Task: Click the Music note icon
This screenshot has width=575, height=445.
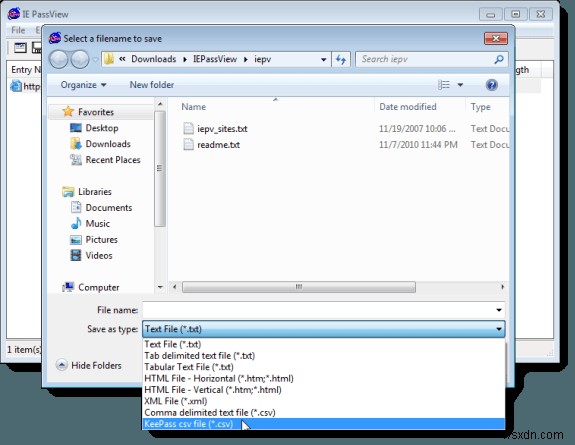Action: pos(76,223)
